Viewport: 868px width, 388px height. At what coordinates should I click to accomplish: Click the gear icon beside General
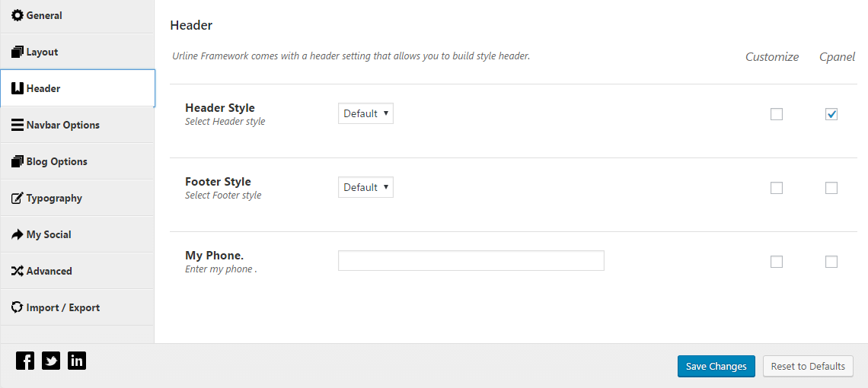pyautogui.click(x=18, y=15)
